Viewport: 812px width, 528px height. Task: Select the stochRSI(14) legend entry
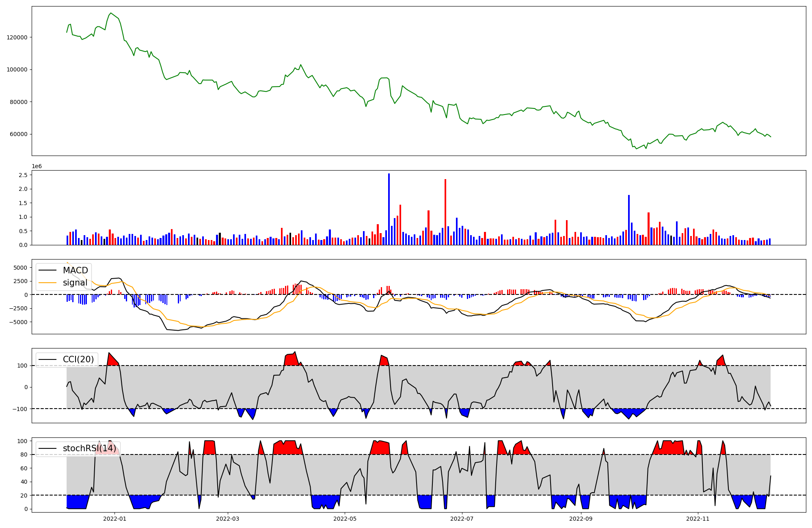tap(89, 448)
